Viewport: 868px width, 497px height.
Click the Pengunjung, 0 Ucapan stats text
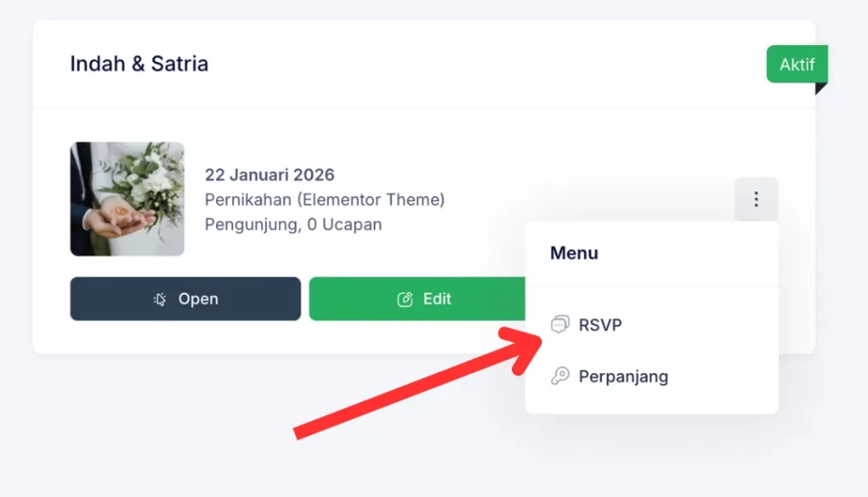pos(293,225)
